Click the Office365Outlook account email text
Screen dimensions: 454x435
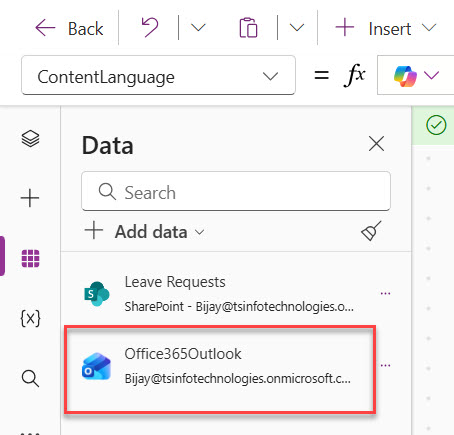[238, 379]
